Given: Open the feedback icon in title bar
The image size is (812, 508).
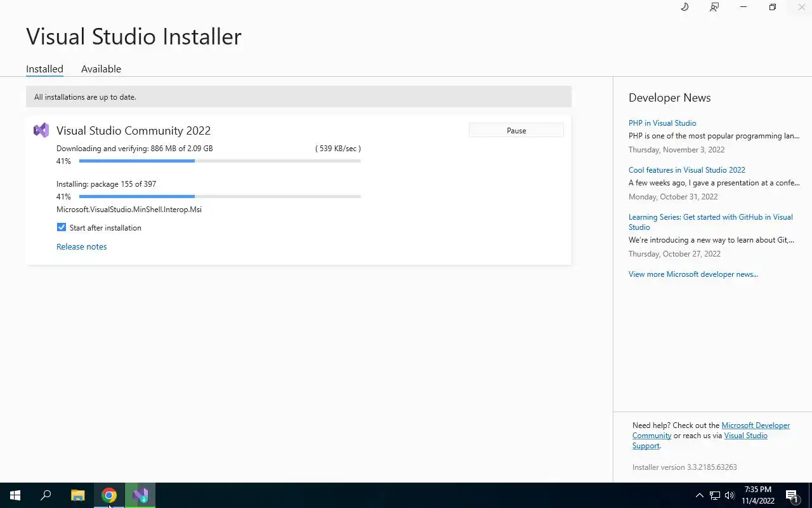Looking at the screenshot, I should pyautogui.click(x=714, y=7).
